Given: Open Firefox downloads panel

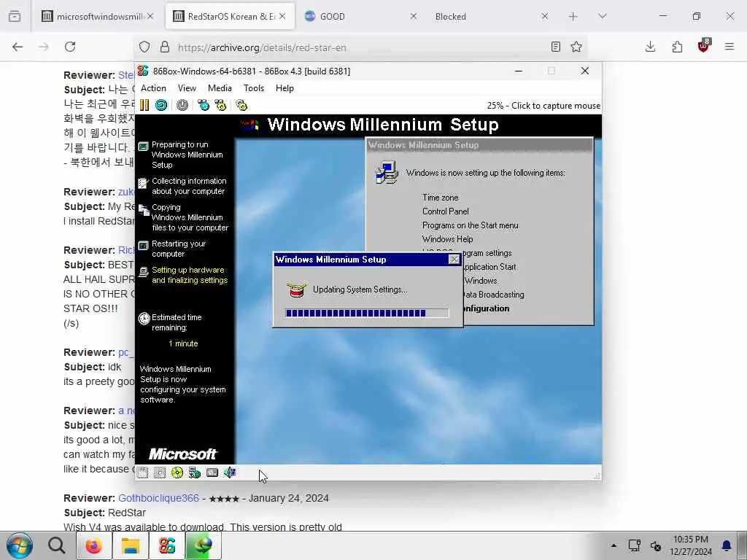Looking at the screenshot, I should point(650,47).
